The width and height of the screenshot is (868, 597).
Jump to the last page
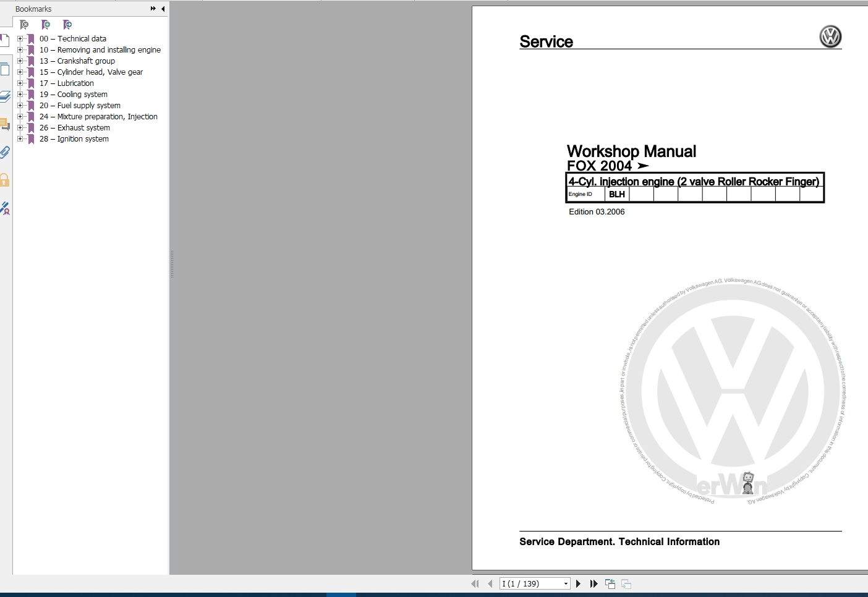594,583
